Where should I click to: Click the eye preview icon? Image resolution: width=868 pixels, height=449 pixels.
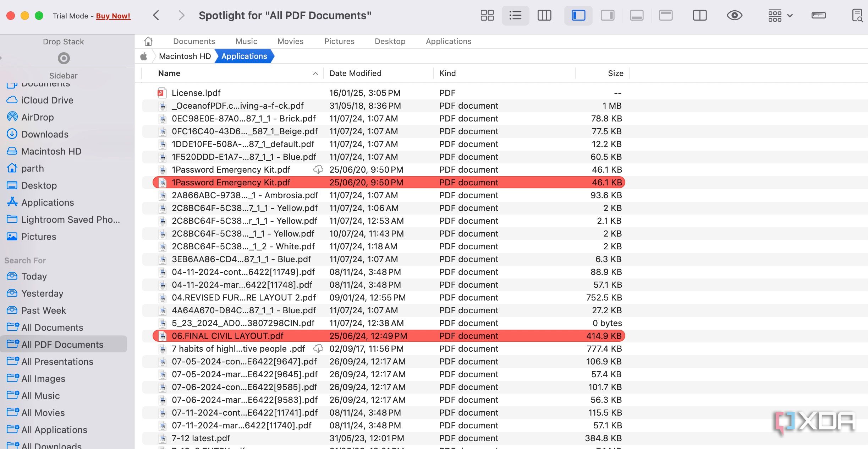click(734, 16)
